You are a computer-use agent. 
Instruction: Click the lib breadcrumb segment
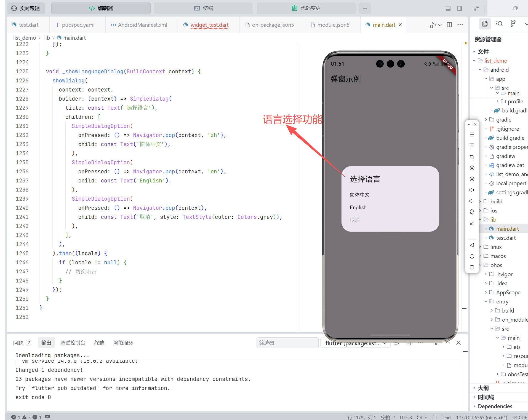click(x=47, y=38)
